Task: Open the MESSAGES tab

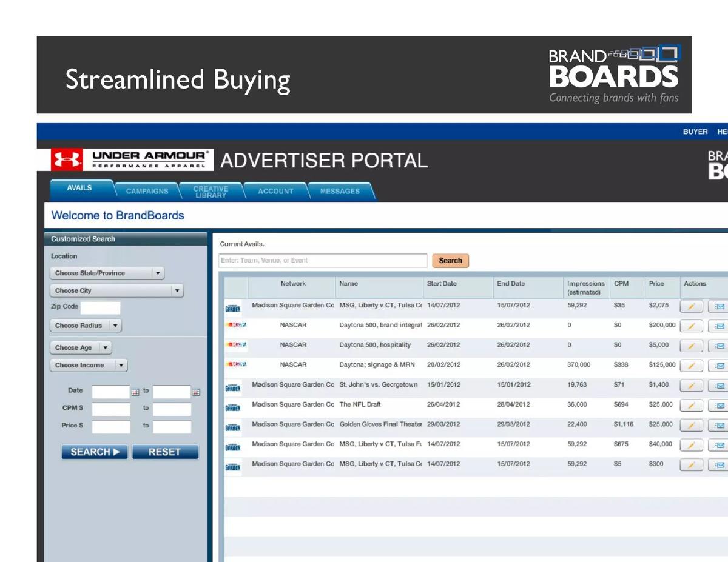Action: click(340, 191)
